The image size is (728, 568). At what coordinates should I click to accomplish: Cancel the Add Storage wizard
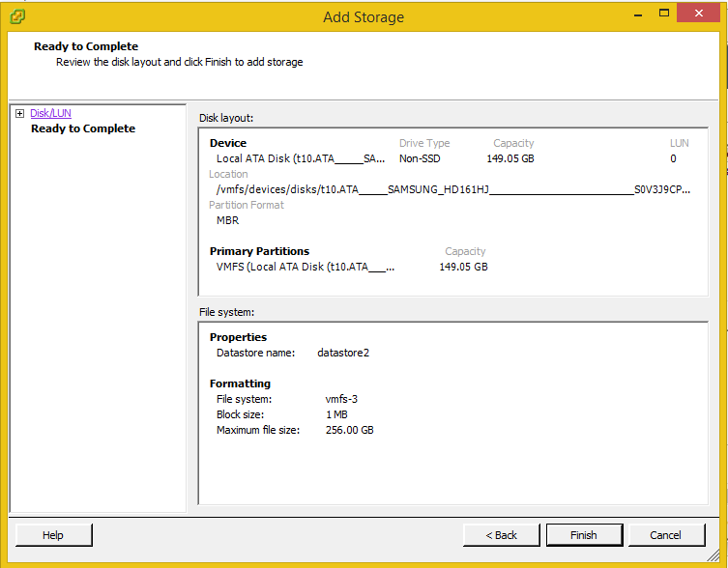click(x=665, y=535)
